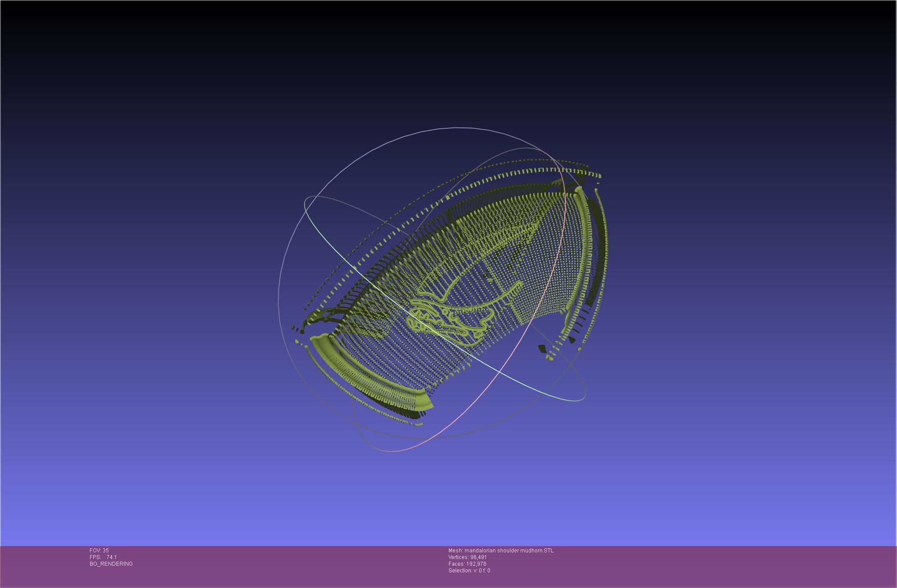This screenshot has height=588, width=897.
Task: Click the Faces: 192,978 count
Action: [x=467, y=564]
